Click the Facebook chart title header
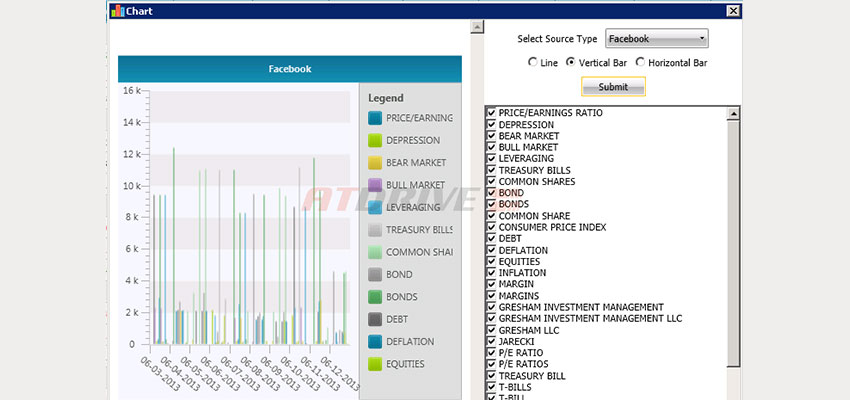Image resolution: width=850 pixels, height=400 pixels. click(x=289, y=69)
